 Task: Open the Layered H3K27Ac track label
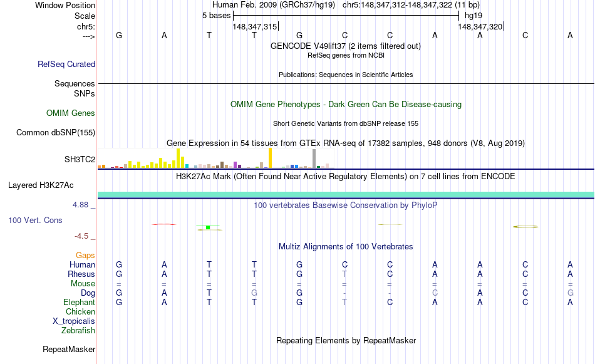pos(41,185)
